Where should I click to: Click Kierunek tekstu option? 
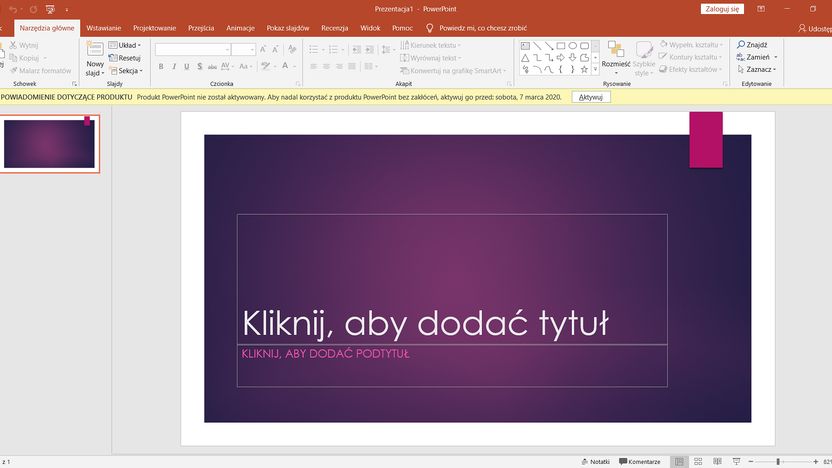430,45
